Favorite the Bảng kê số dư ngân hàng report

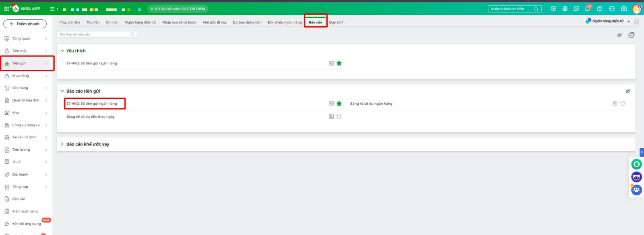(623, 104)
